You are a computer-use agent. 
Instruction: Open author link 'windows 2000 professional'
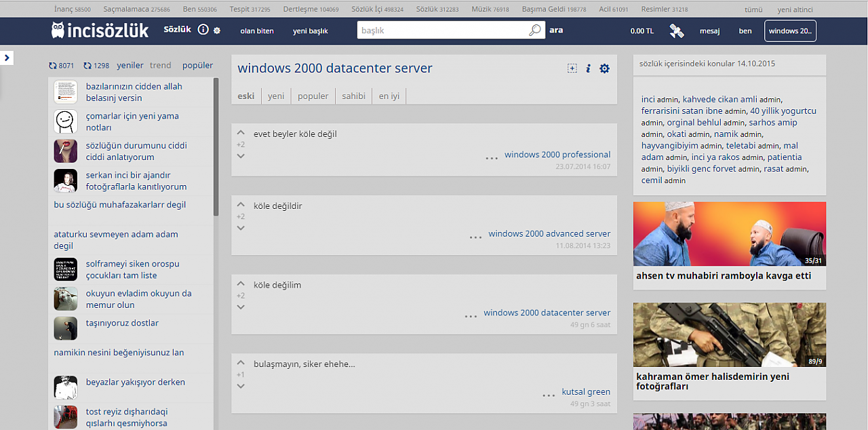tap(557, 155)
